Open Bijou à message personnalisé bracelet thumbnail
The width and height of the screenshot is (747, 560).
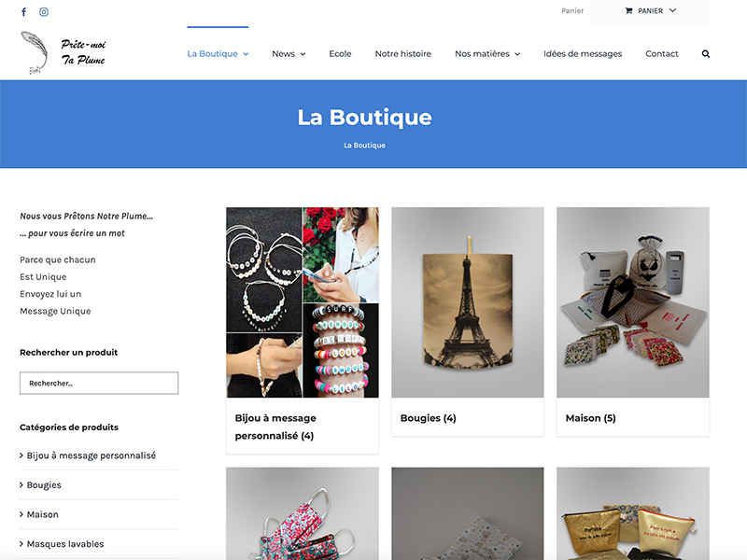303,302
